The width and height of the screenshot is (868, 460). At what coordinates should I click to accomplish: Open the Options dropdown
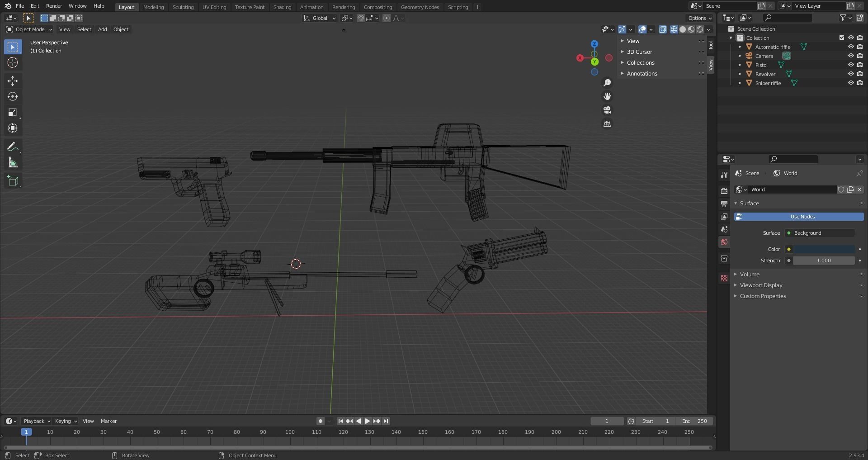pos(700,18)
